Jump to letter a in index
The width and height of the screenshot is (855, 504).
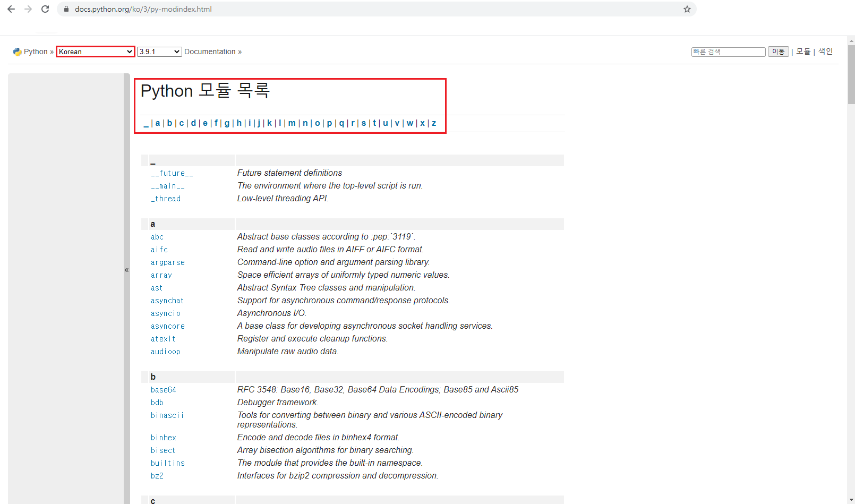(158, 123)
